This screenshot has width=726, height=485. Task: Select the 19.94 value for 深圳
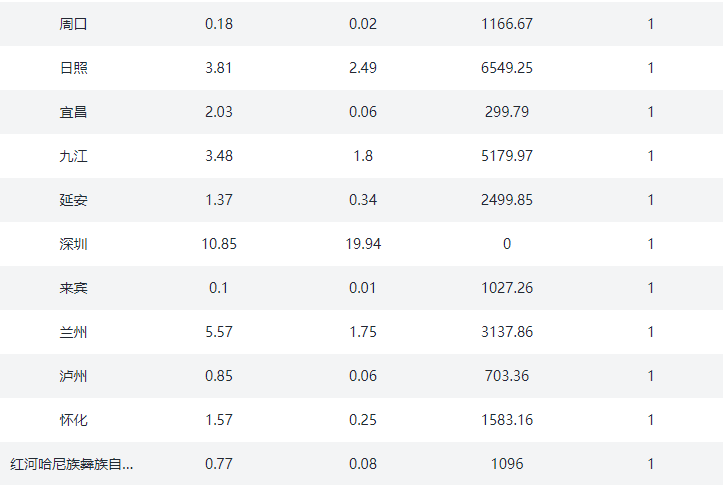pyautogui.click(x=363, y=244)
